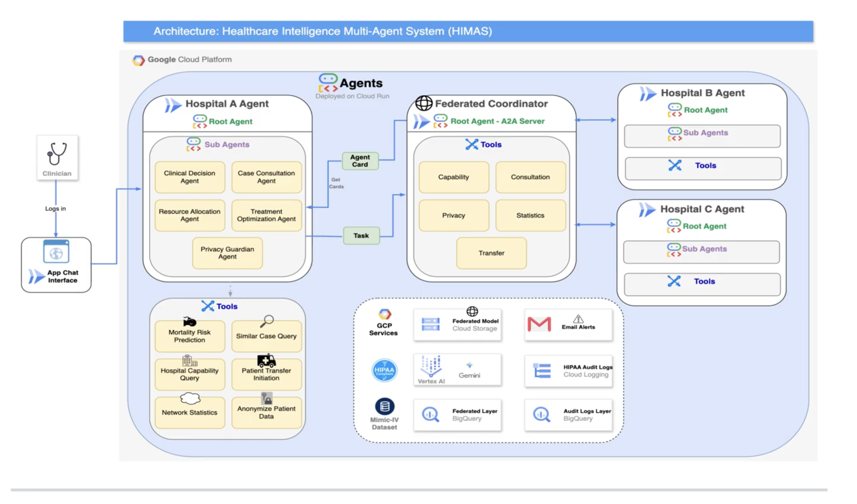The image size is (857, 504).
Task: Click the Google Cloud Platform logo icon
Action: tap(138, 59)
